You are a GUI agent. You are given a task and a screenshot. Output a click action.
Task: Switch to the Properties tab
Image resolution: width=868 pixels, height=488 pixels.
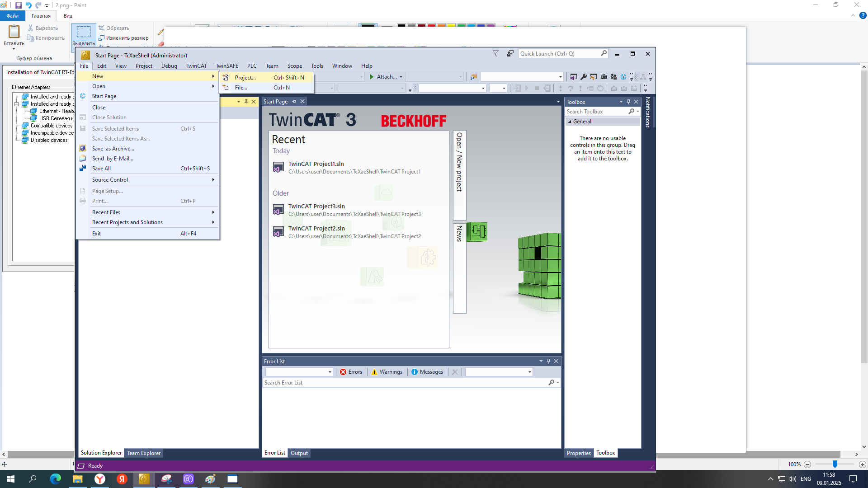click(x=579, y=453)
